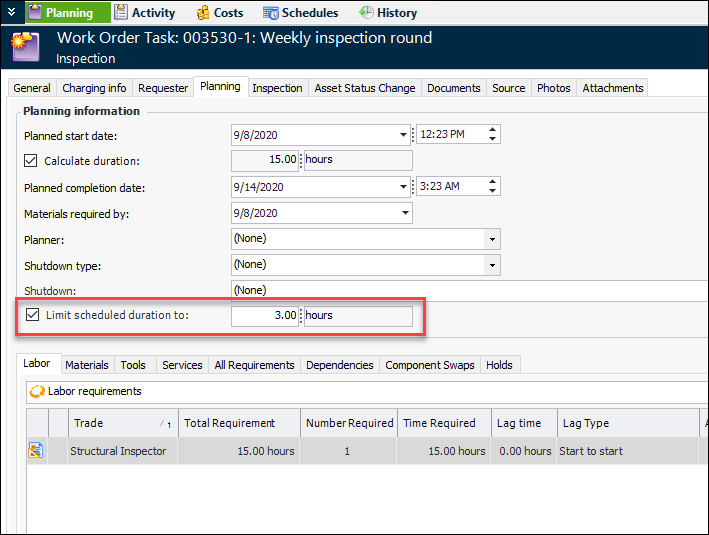
Task: Open the Materials requirements tab
Action: (87, 365)
